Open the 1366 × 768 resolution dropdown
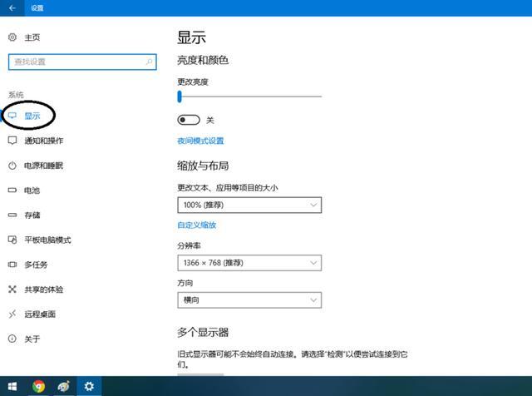 pyautogui.click(x=249, y=263)
